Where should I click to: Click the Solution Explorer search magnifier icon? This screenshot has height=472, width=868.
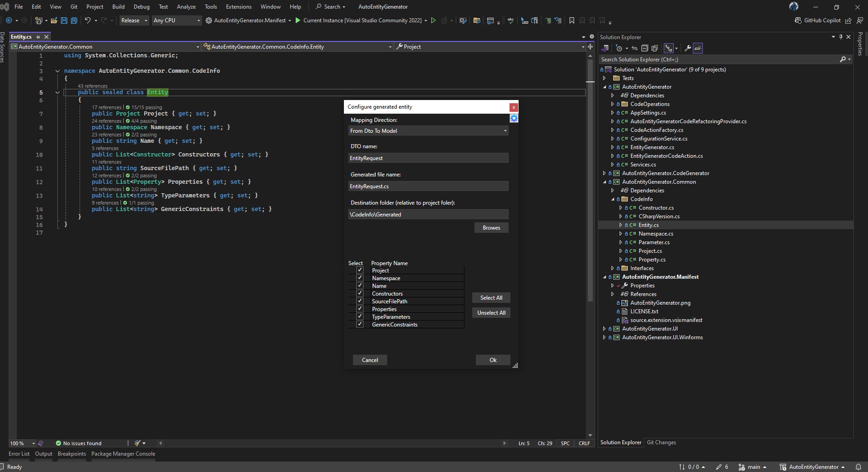pyautogui.click(x=843, y=60)
